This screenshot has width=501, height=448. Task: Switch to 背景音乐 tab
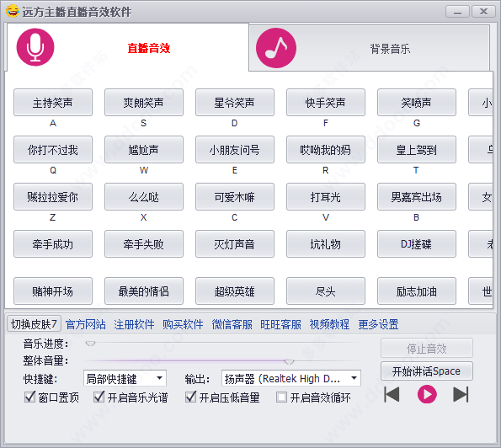coord(370,48)
